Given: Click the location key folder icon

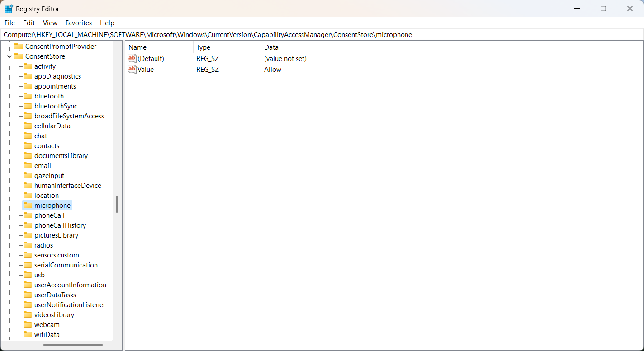Looking at the screenshot, I should click(x=28, y=195).
